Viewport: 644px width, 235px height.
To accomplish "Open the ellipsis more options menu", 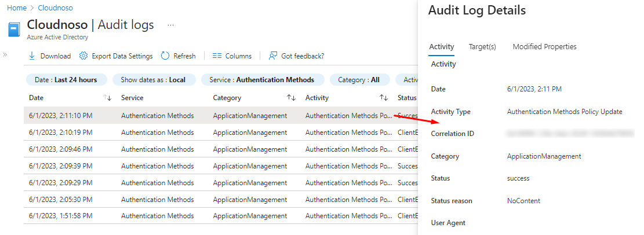I will coord(170,25).
